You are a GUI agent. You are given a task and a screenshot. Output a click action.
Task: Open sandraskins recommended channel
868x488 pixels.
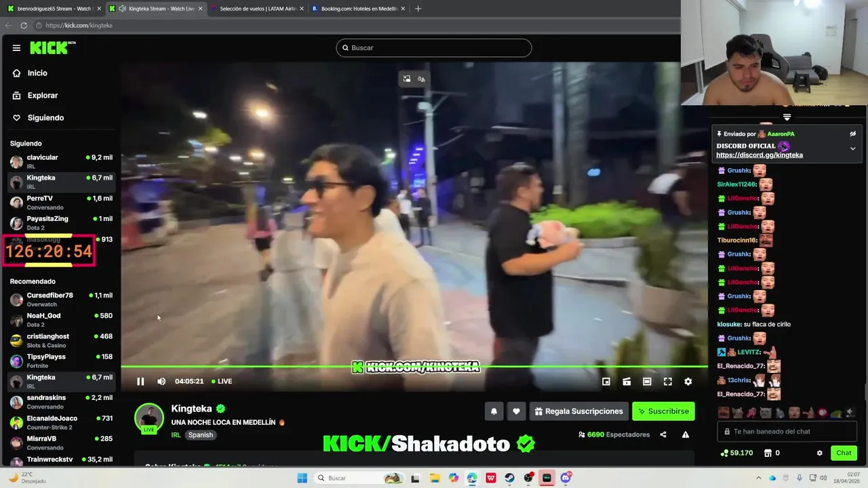[x=61, y=402]
